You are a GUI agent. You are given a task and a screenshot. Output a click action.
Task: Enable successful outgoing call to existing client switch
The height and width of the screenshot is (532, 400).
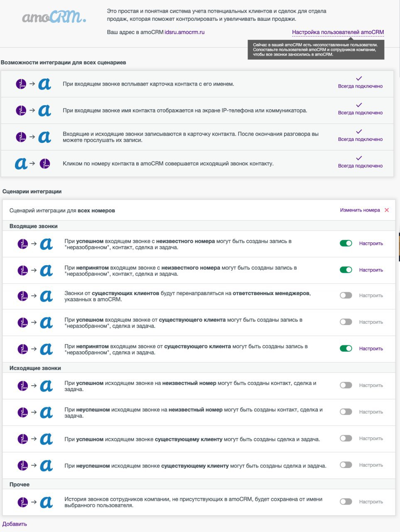(x=346, y=438)
